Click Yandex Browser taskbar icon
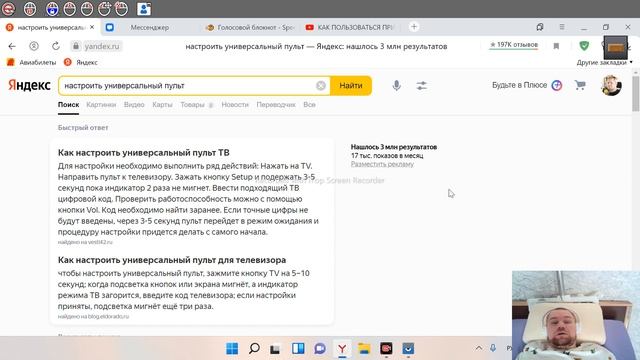640x360 pixels. click(342, 349)
